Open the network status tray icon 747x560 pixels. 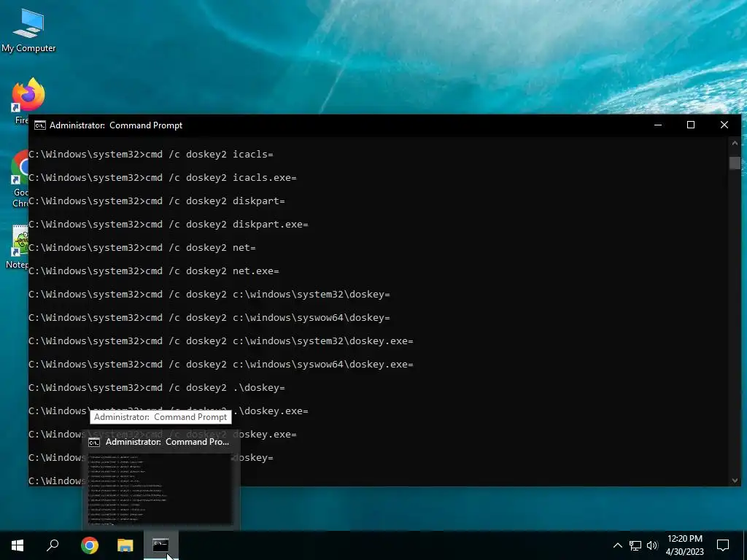click(x=635, y=545)
